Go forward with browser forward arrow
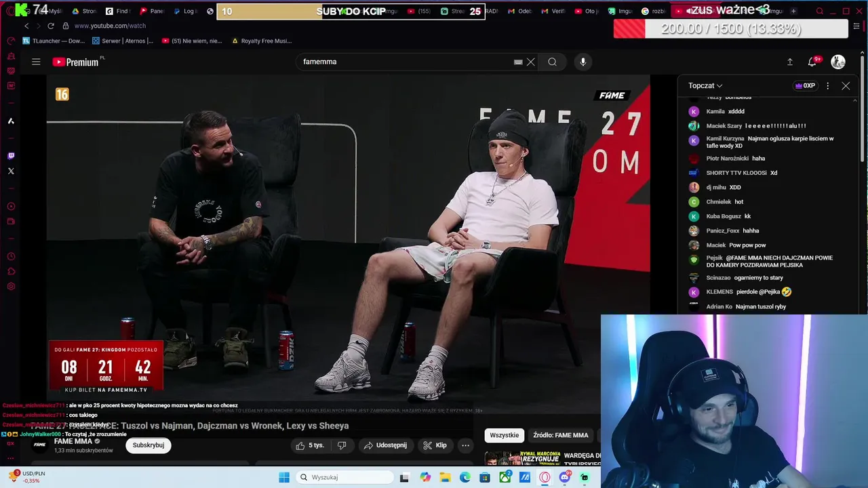 (x=37, y=26)
